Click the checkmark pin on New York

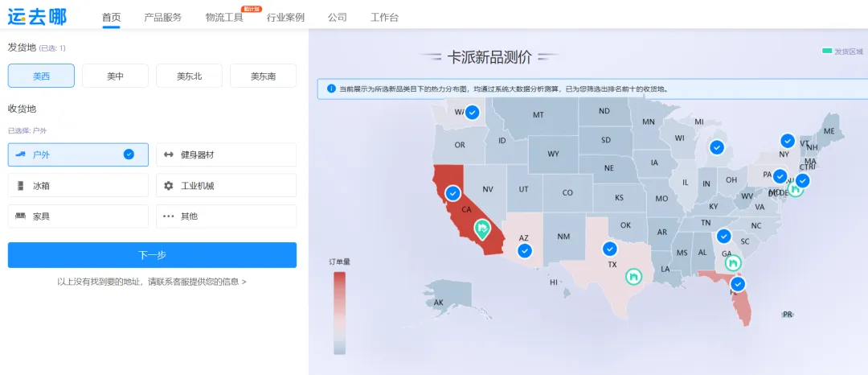(x=788, y=141)
